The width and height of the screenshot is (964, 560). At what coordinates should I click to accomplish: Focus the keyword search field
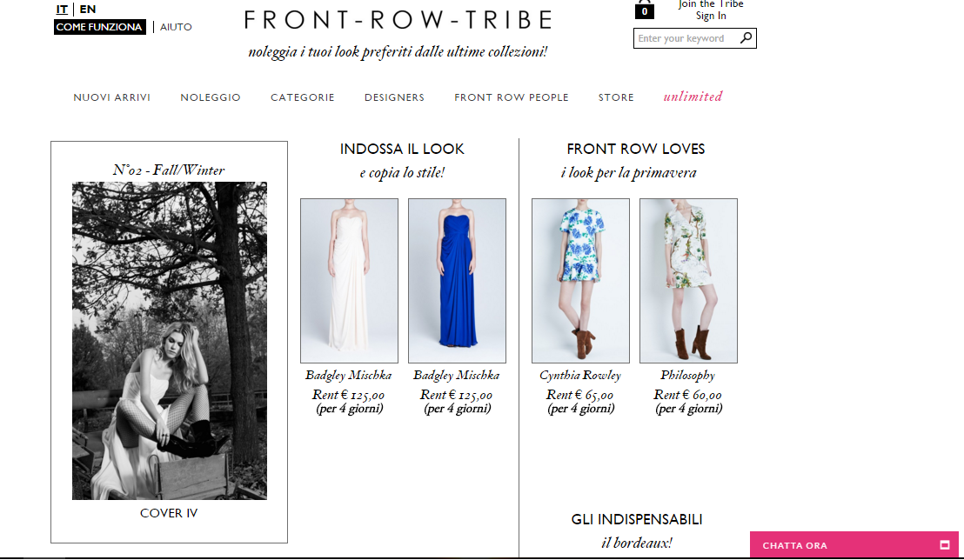pyautogui.click(x=686, y=38)
